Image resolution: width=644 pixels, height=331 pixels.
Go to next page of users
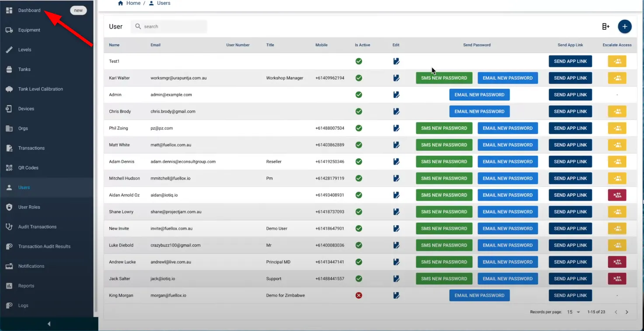[x=627, y=312]
